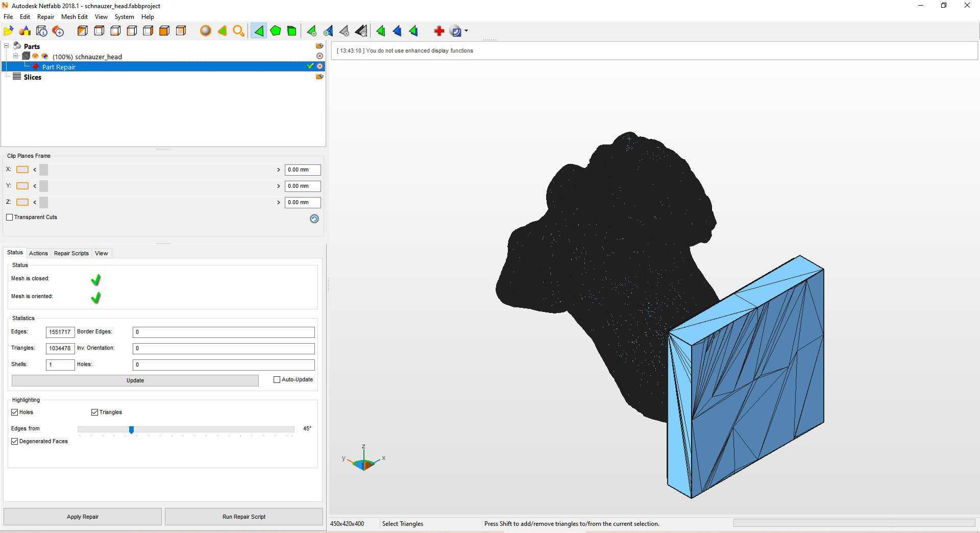Screen dimensions: 980x533
Task: Remove schnauzer_head part with red X
Action: [320, 56]
